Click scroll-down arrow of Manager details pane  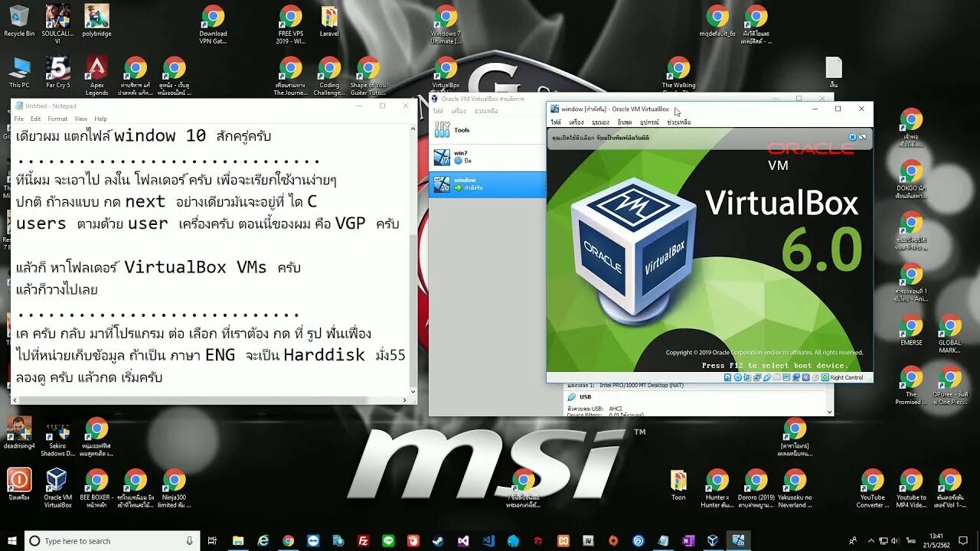pos(830,412)
